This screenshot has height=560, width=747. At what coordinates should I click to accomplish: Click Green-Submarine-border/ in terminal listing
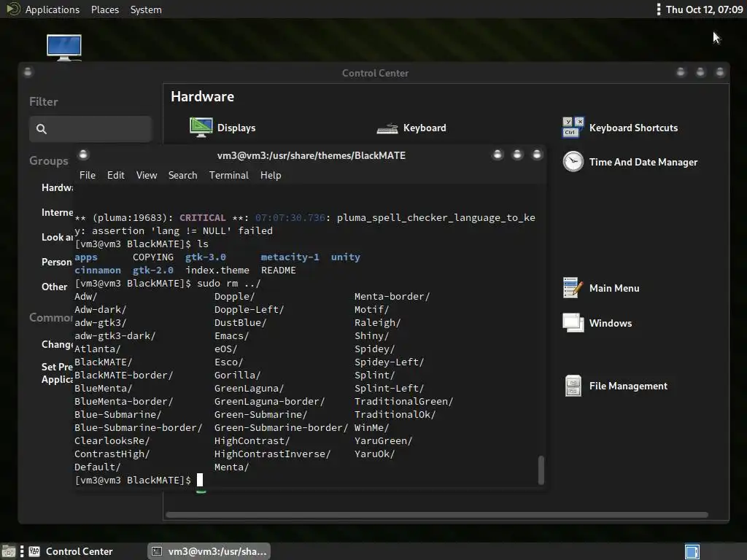tap(281, 427)
